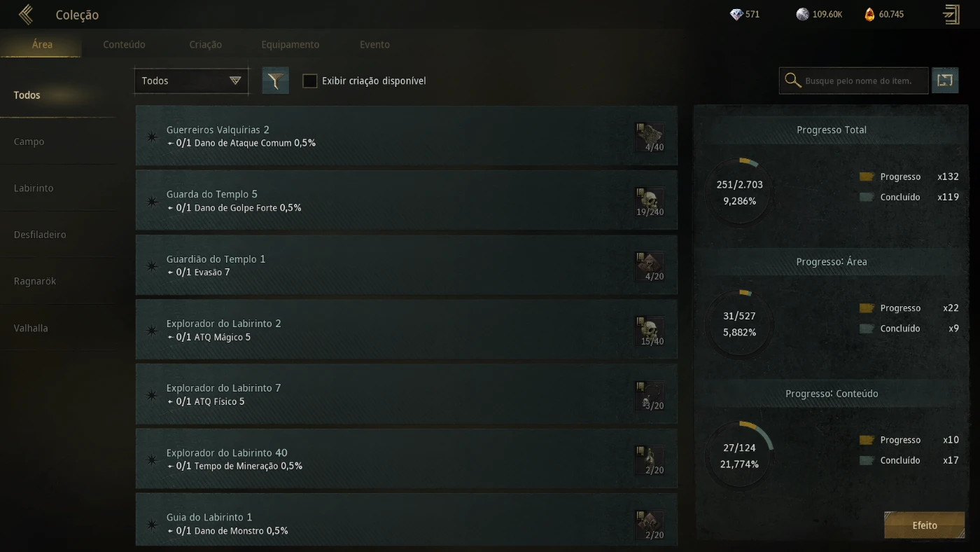Open the funnel filter icon
The image size is (980, 552).
[276, 81]
